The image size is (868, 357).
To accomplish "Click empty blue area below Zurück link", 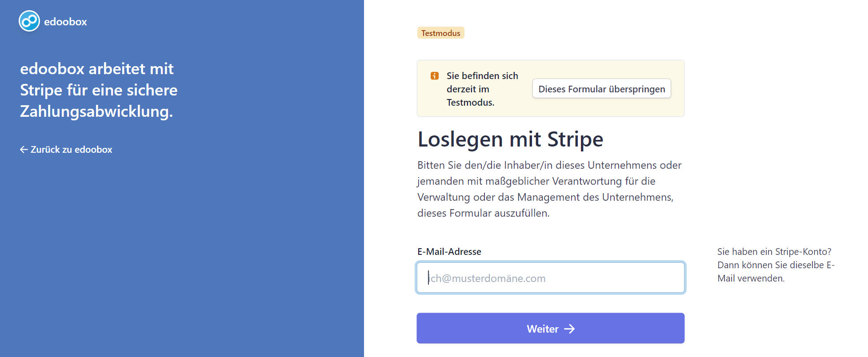I will pyautogui.click(x=178, y=249).
